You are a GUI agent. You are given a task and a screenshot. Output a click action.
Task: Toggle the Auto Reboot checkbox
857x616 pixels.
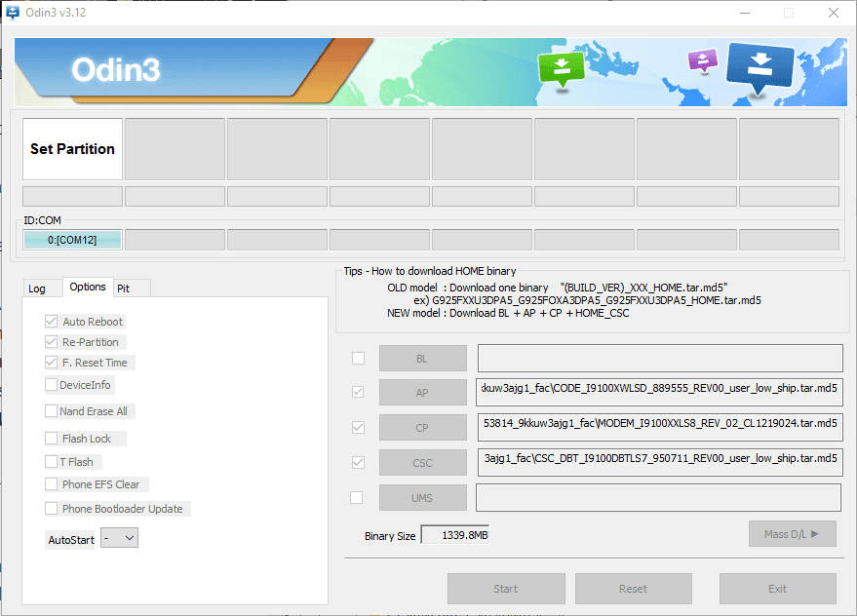point(52,322)
